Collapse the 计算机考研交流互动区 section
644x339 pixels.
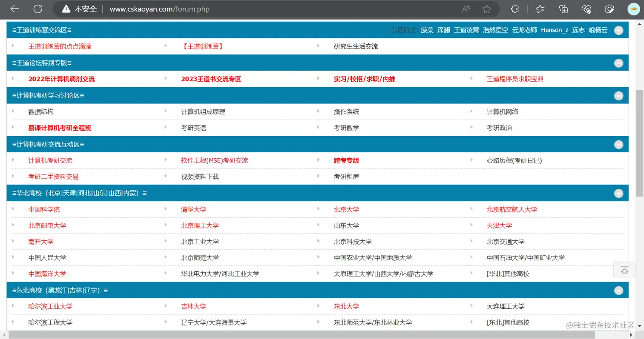(618, 145)
